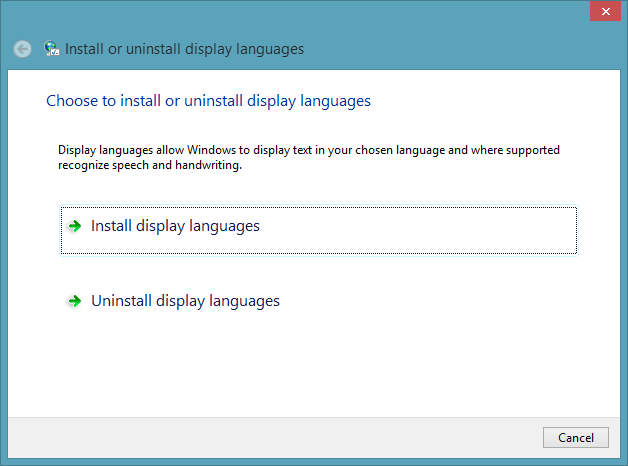Click green arrow beside Uninstall display languages
Image resolution: width=628 pixels, height=466 pixels.
coord(74,301)
